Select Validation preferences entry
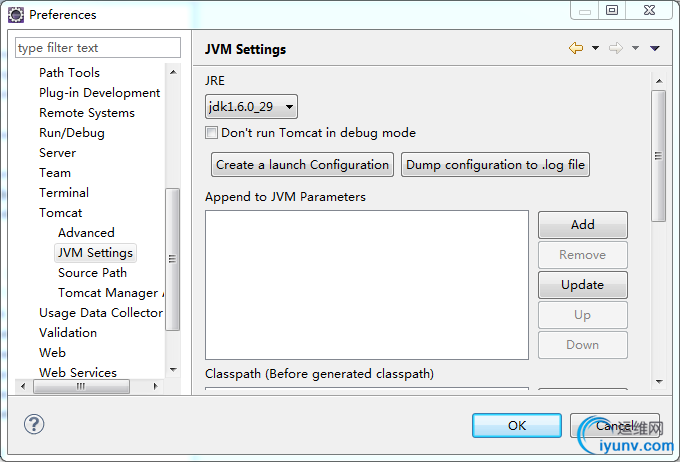The width and height of the screenshot is (680, 462). coord(68,333)
